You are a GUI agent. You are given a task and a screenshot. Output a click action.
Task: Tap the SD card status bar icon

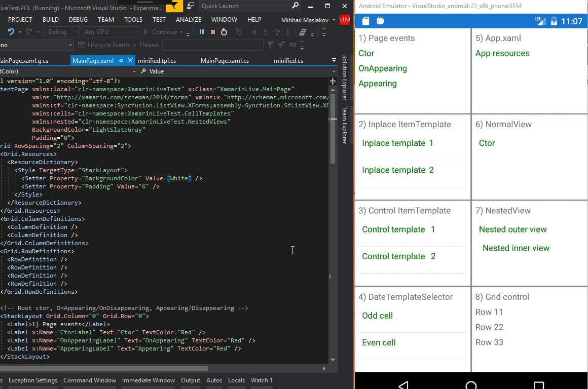click(x=365, y=21)
